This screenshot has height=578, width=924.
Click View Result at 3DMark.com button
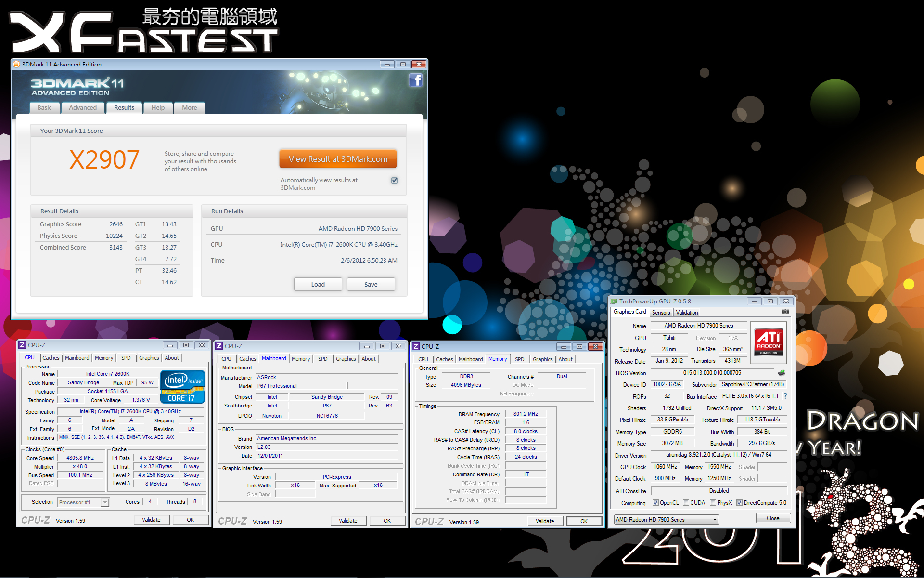click(x=338, y=159)
